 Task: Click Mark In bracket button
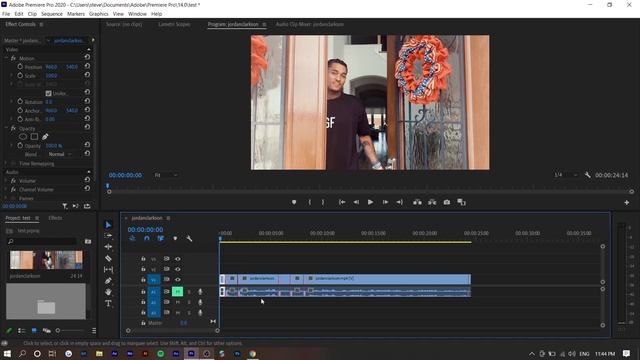310,202
